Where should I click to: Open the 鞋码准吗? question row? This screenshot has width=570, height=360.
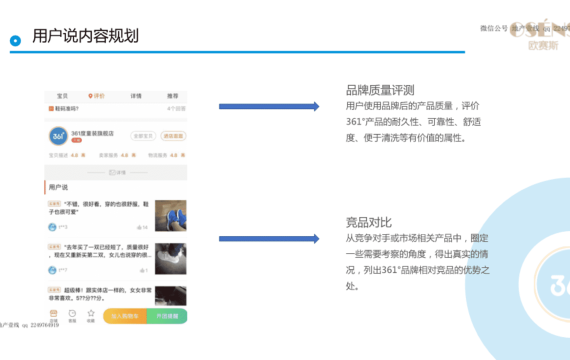click(116, 108)
